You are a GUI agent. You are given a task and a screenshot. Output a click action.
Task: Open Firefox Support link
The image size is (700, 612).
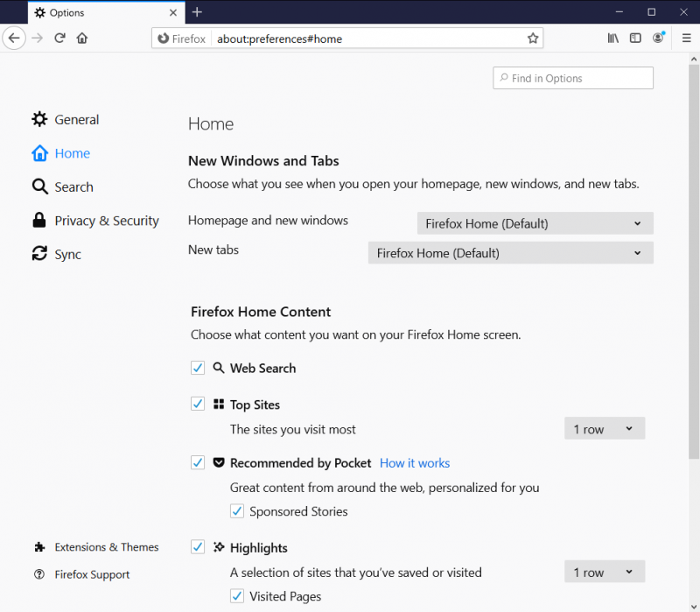(82, 574)
